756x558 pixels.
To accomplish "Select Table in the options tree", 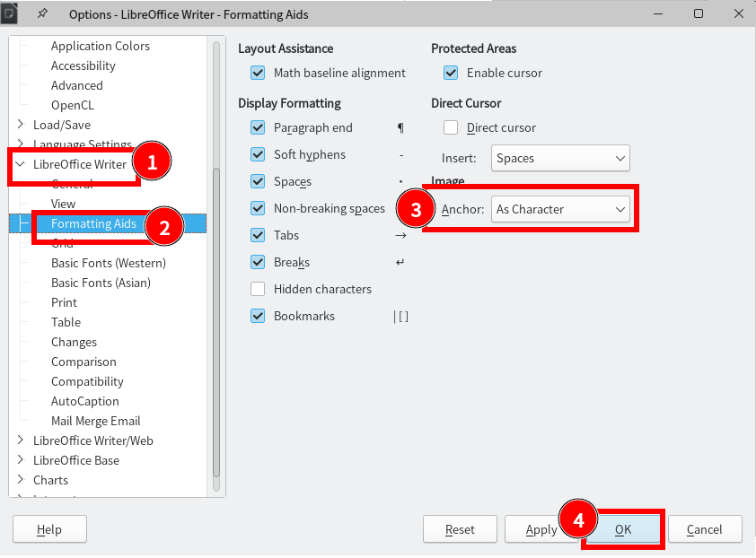I will (x=66, y=323).
